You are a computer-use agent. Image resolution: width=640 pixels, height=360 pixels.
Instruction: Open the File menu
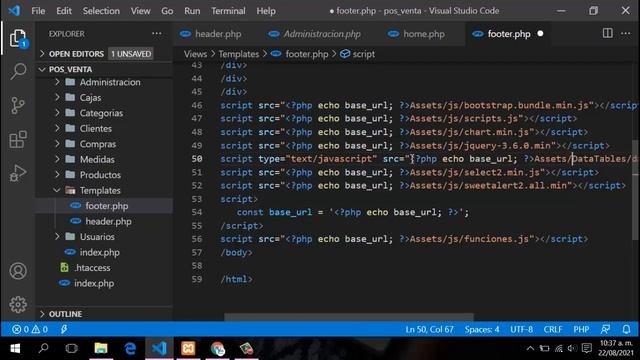(38, 11)
